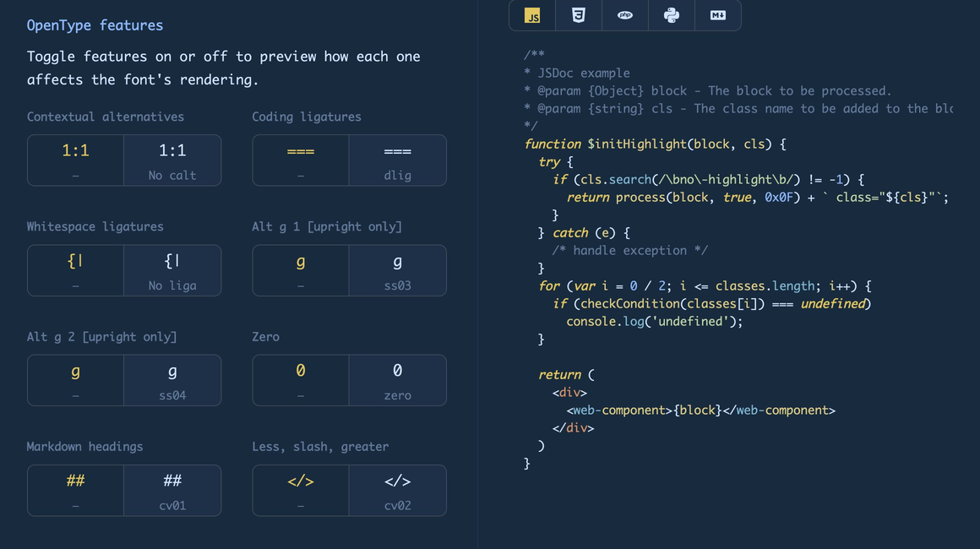Screen dimensions: 980x549
Task: Select default whitespace ligatures option
Action: (76, 270)
